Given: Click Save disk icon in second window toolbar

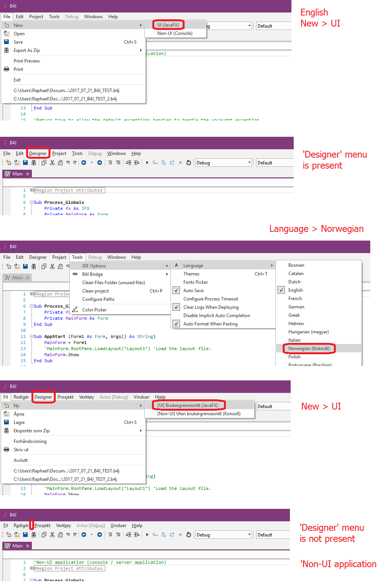Looking at the screenshot, I should click(x=25, y=163).
